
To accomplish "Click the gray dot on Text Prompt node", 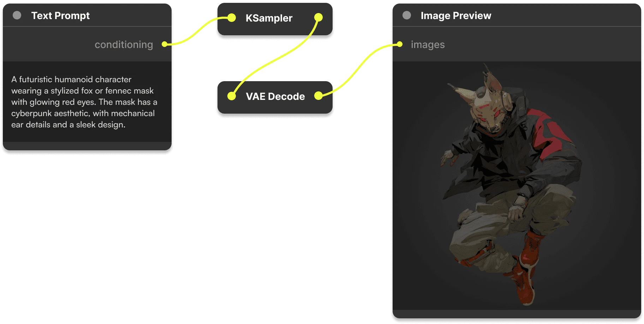I will pos(17,15).
